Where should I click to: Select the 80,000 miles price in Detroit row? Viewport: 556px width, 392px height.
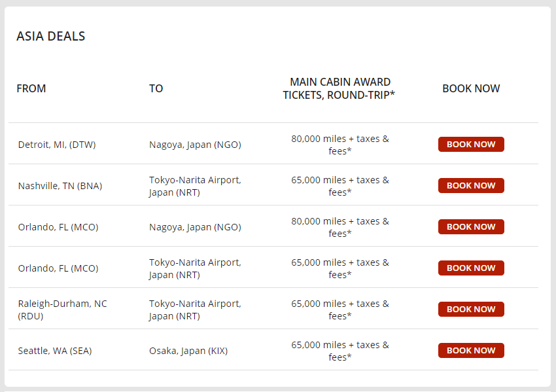pyautogui.click(x=339, y=145)
